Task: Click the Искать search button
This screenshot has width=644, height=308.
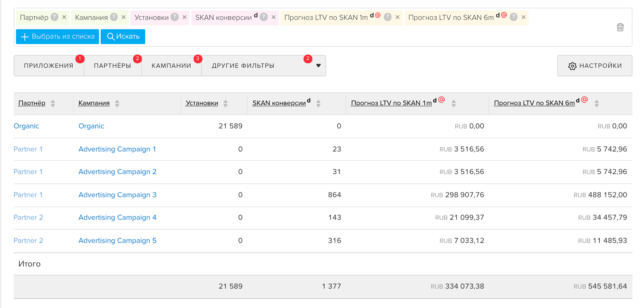Action: [123, 37]
